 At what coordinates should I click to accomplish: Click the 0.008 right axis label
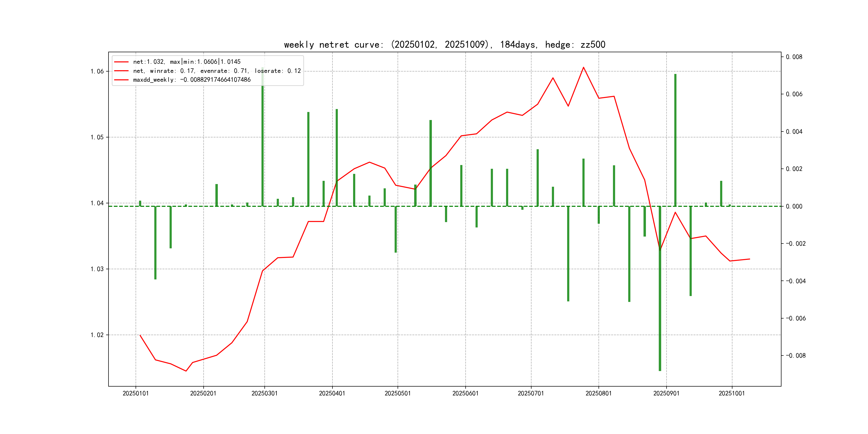coord(794,57)
